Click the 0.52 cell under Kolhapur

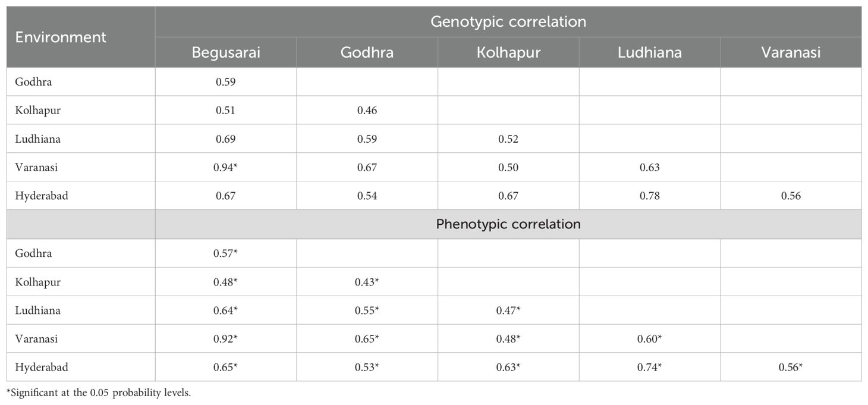(508, 139)
